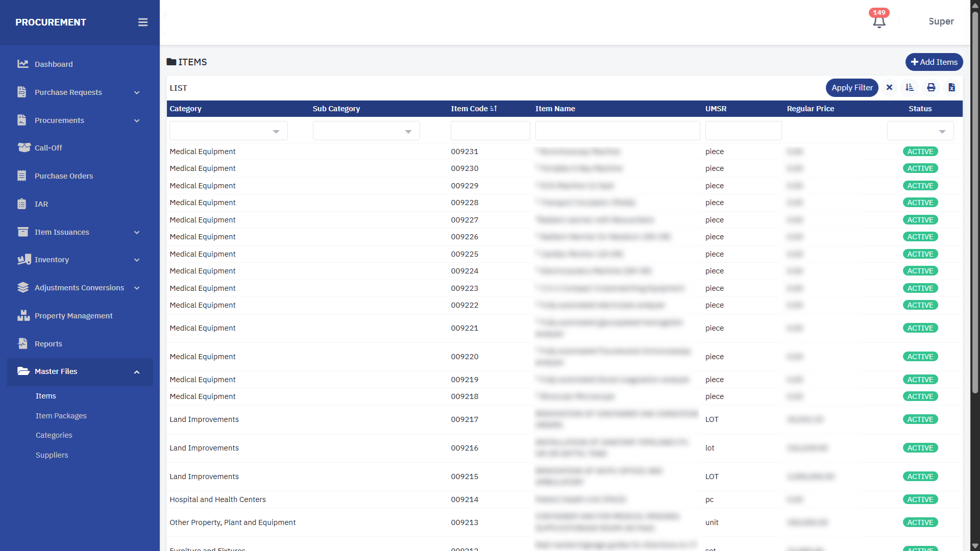Open the Sub Category filter dropdown
The width and height of the screenshot is (980, 551).
pyautogui.click(x=366, y=131)
